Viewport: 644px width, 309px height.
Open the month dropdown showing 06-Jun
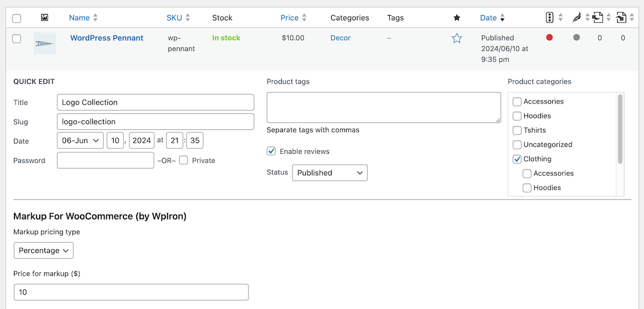pos(80,141)
